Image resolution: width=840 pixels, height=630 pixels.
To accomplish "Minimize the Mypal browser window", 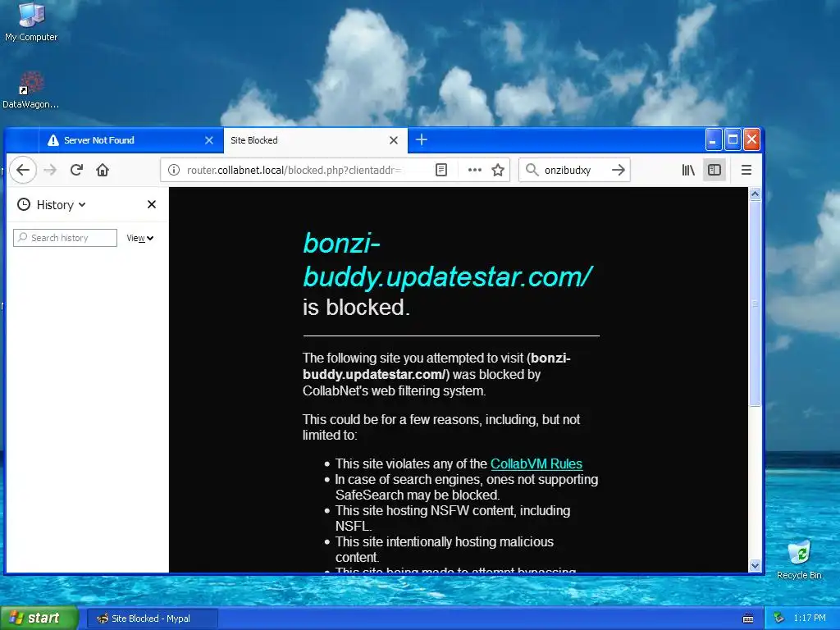I will coord(713,139).
